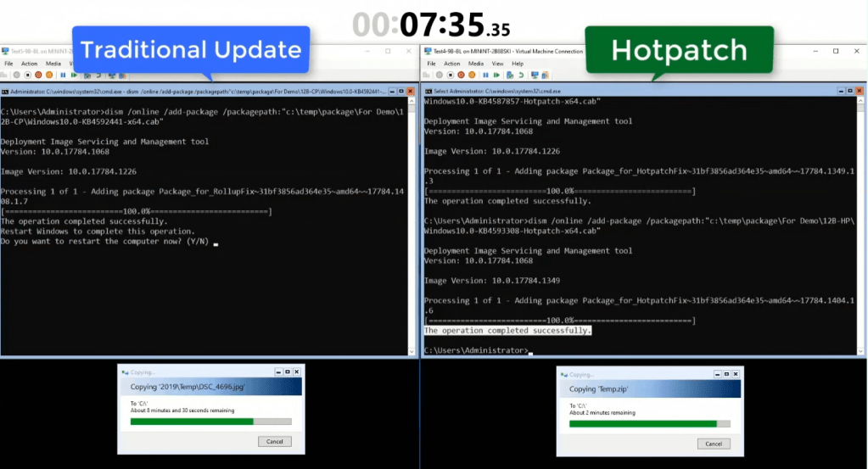Click the restart Y/N prompt line in left console
The width and height of the screenshot is (868, 469).
108,242
